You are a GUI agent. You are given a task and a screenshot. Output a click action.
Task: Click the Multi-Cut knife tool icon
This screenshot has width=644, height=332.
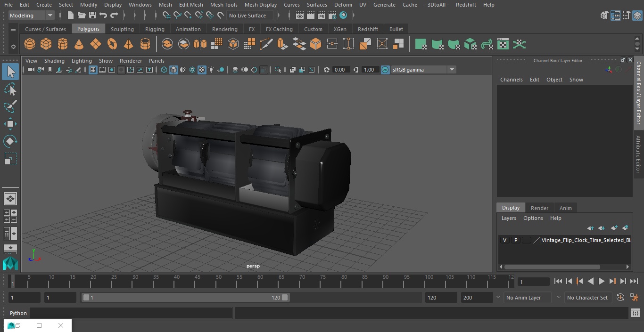coord(266,44)
